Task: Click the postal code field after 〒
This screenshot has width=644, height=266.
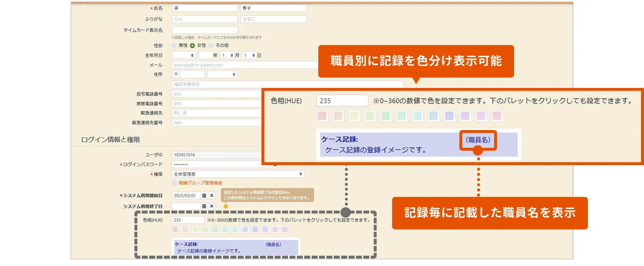Action: coord(192,74)
